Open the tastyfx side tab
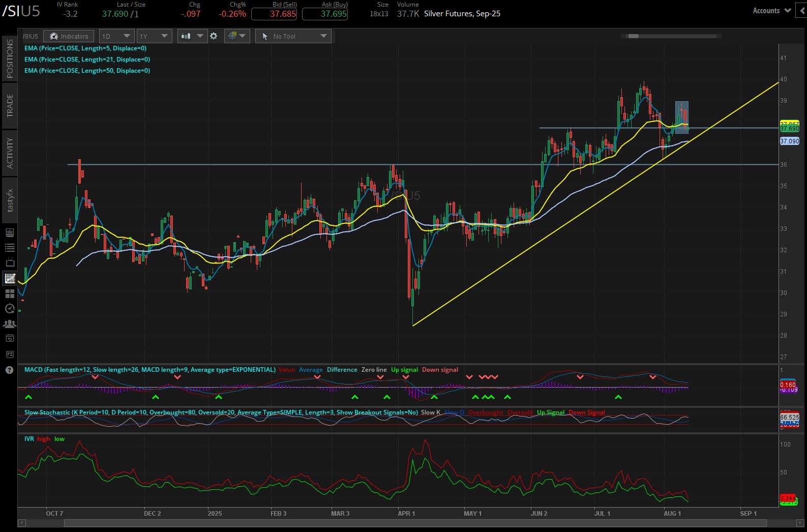The height and width of the screenshot is (532, 807). pyautogui.click(x=10, y=200)
